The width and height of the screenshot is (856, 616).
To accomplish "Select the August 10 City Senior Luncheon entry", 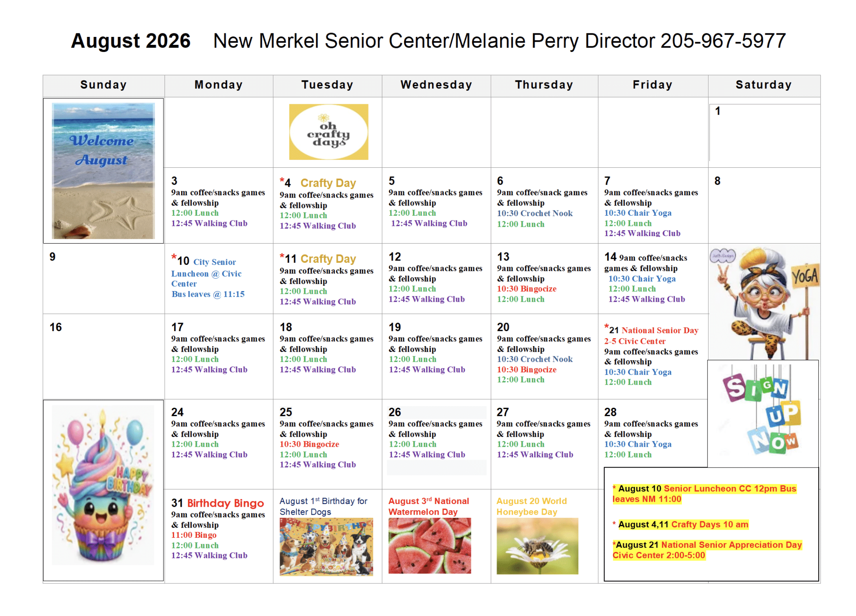I will [208, 277].
